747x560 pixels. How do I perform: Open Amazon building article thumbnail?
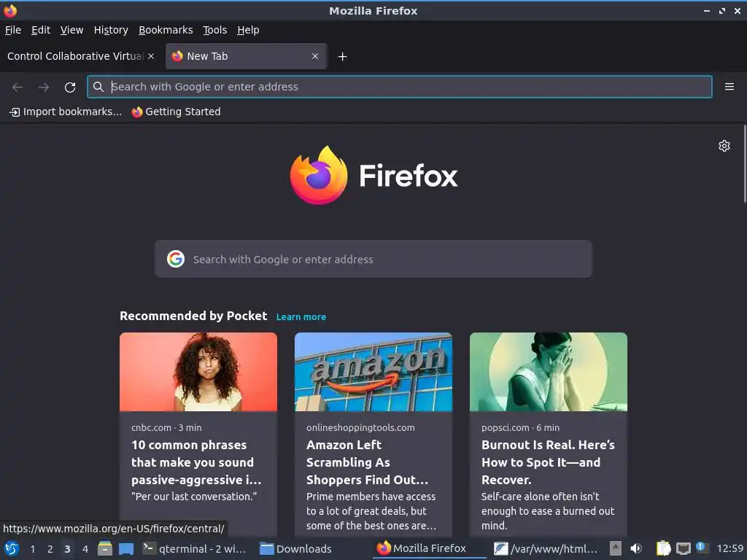(x=373, y=372)
